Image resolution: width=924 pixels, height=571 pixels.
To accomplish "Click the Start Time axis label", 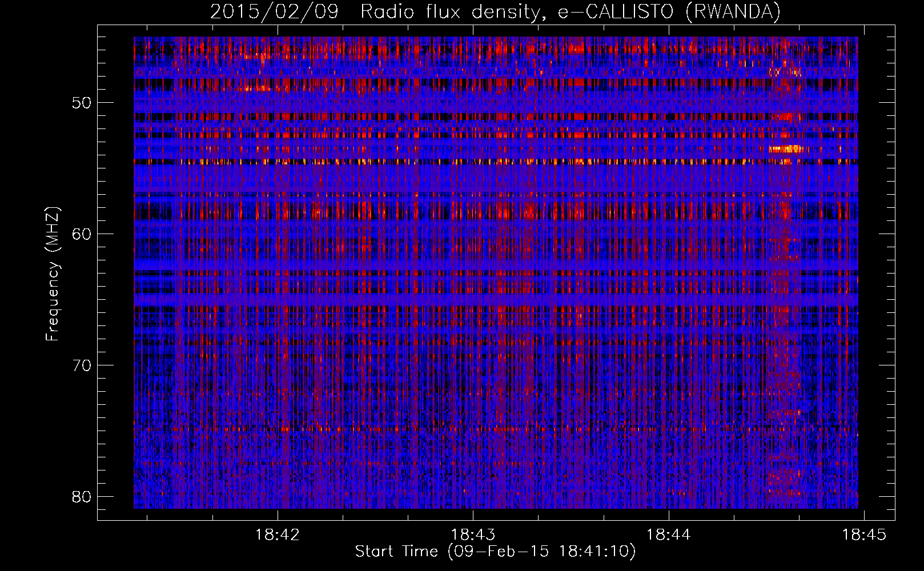I will 495,552.
